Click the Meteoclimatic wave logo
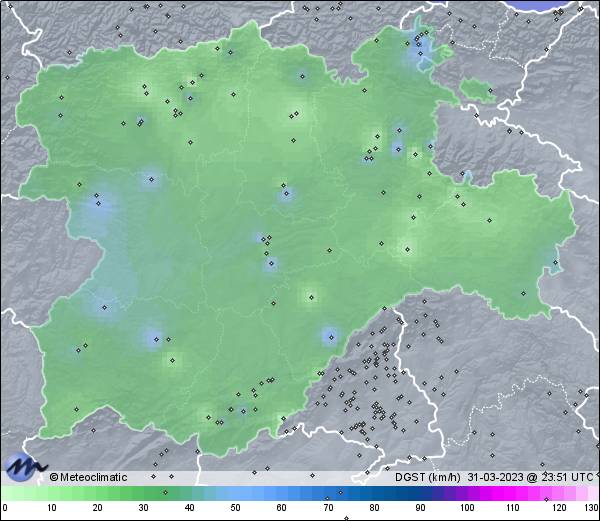The image size is (600, 521). [24, 466]
